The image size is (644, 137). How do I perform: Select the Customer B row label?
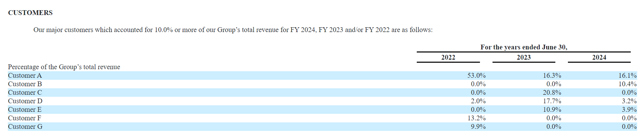tap(25, 84)
